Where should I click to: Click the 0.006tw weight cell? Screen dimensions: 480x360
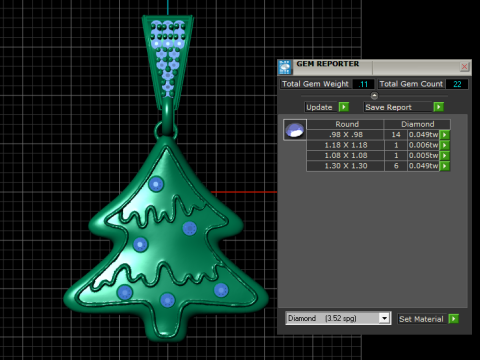point(423,145)
